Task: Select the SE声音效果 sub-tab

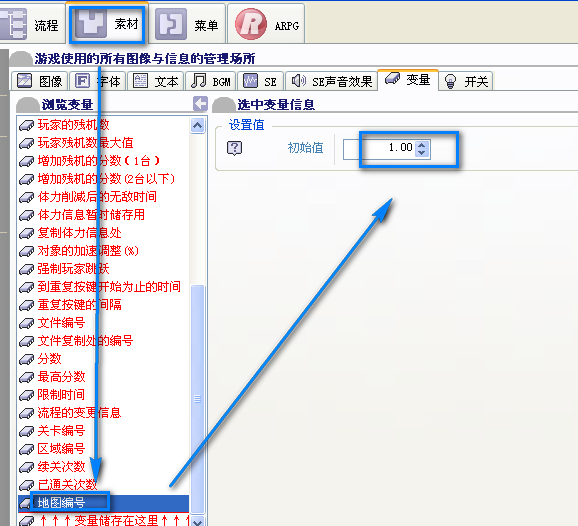Action: [331, 81]
